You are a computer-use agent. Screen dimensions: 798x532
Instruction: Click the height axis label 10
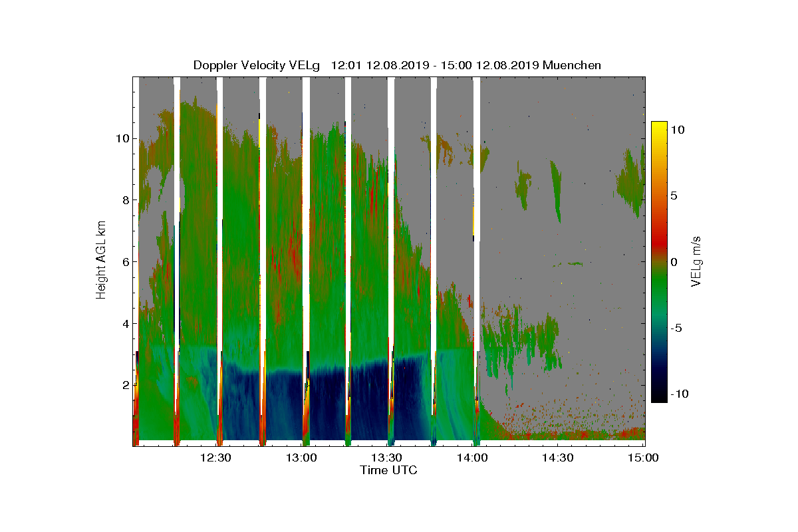coord(121,138)
